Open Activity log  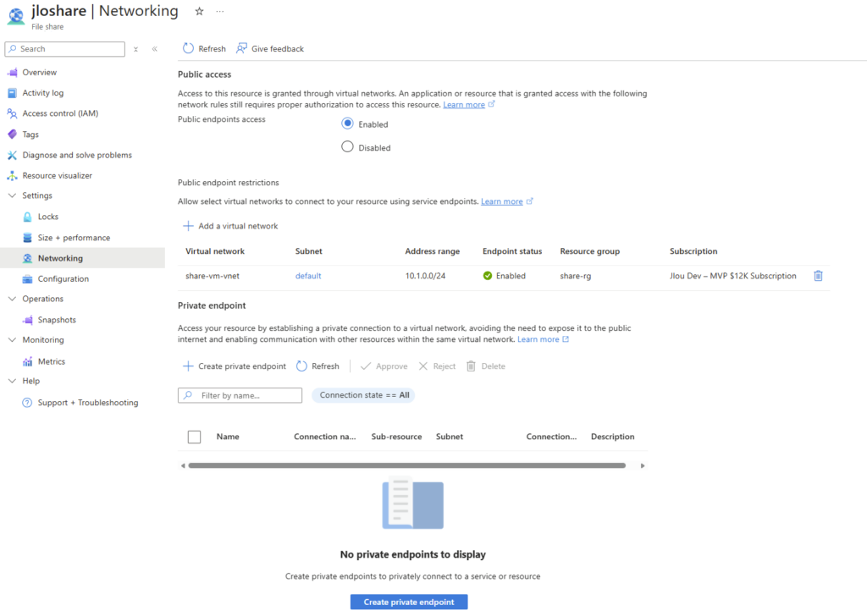(42, 93)
